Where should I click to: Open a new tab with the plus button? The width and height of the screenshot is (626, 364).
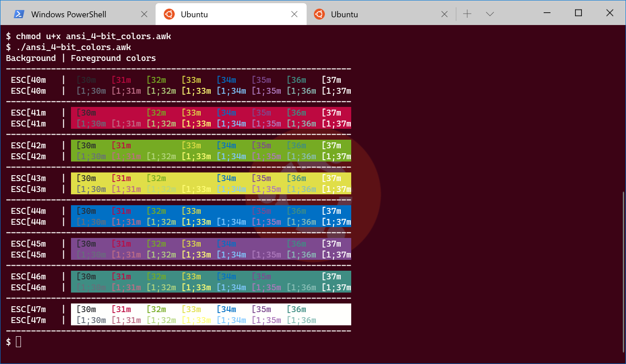click(x=467, y=14)
